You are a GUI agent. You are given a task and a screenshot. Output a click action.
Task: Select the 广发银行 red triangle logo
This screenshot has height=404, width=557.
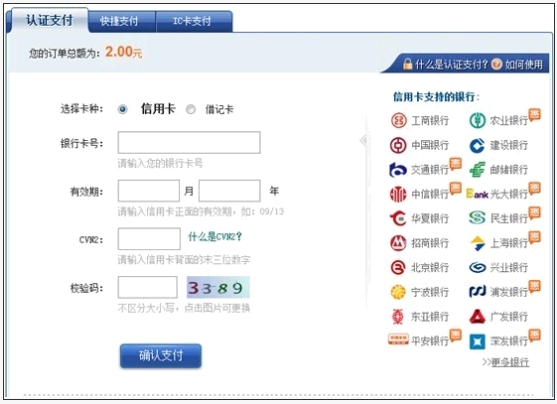(x=477, y=316)
